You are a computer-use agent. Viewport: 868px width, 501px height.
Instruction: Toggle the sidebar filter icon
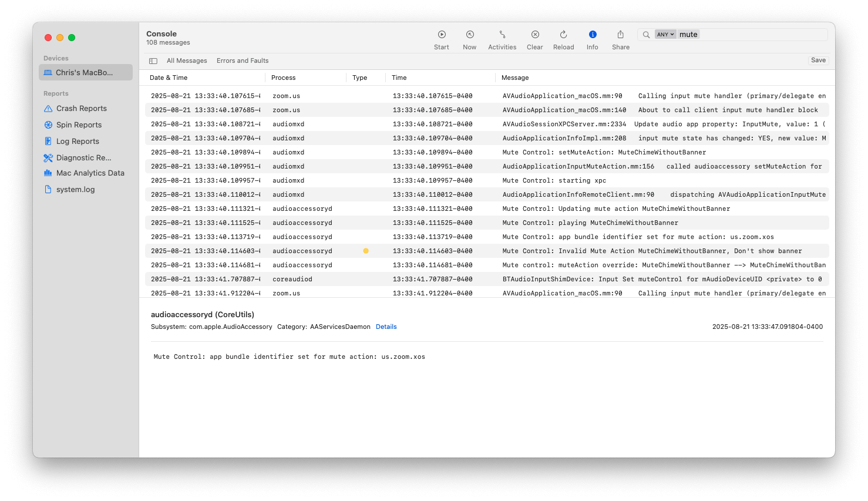153,61
